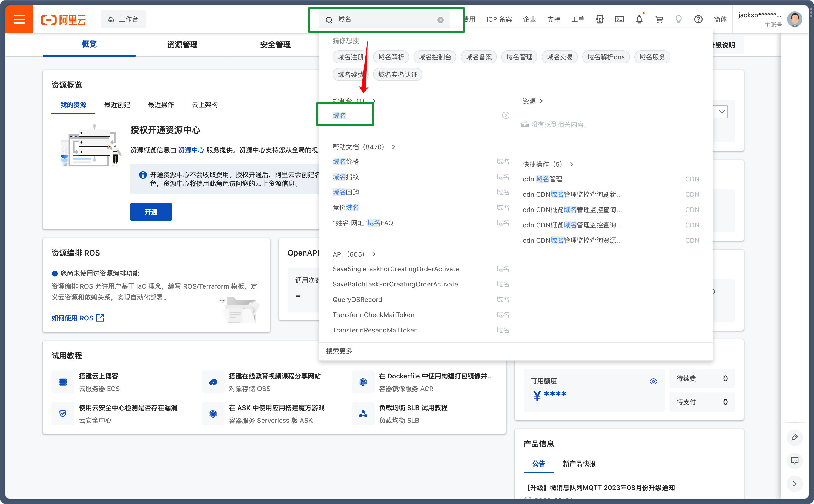Expand the 帮助文档 (8470) results
This screenshot has height=504, width=814.
[394, 147]
